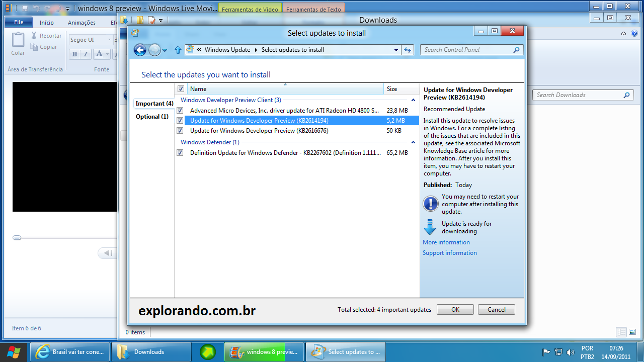This screenshot has width=644, height=362.
Task: Select the Optional (1) tab
Action: (152, 116)
